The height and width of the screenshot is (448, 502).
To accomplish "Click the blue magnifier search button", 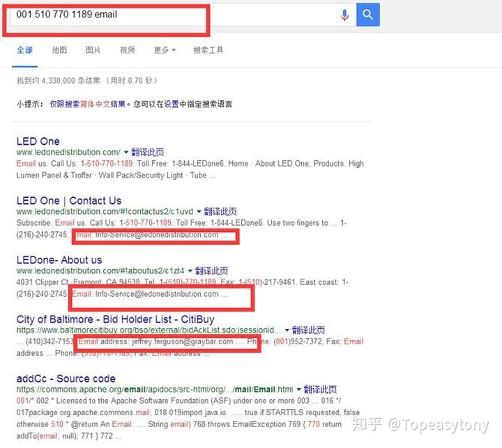I will [x=367, y=15].
